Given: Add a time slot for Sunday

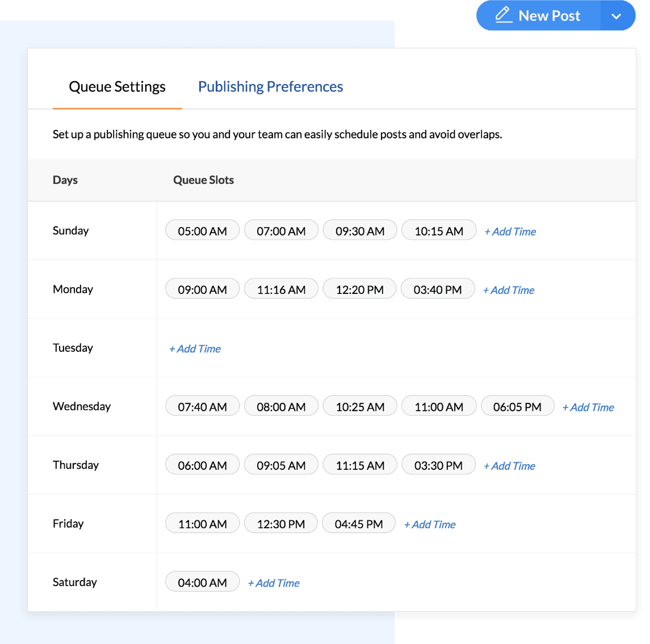Looking at the screenshot, I should point(510,231).
